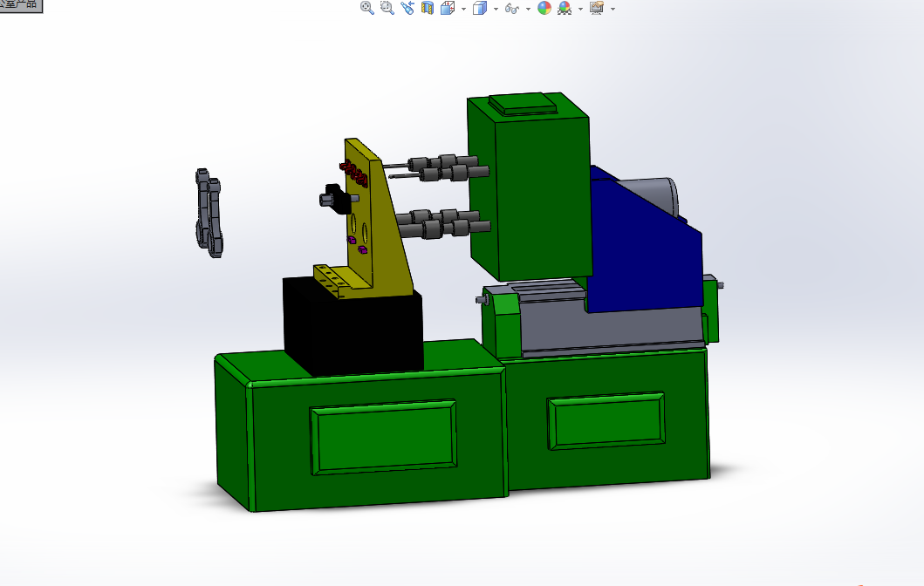Click the Hide/Show Items glasses icon

click(x=511, y=8)
